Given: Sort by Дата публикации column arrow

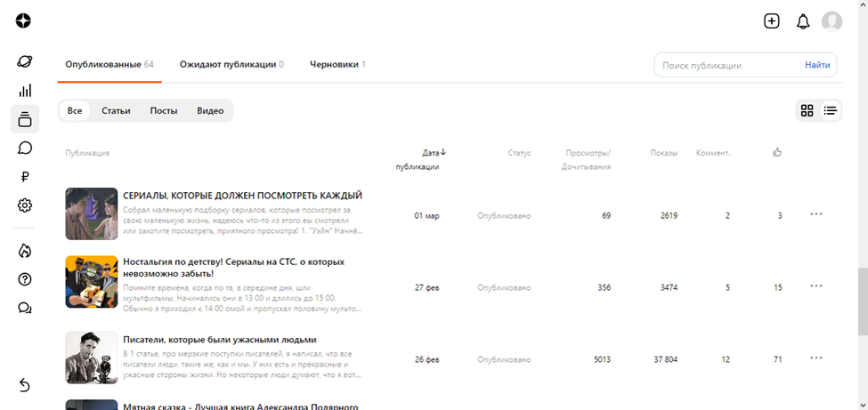Looking at the screenshot, I should (442, 153).
